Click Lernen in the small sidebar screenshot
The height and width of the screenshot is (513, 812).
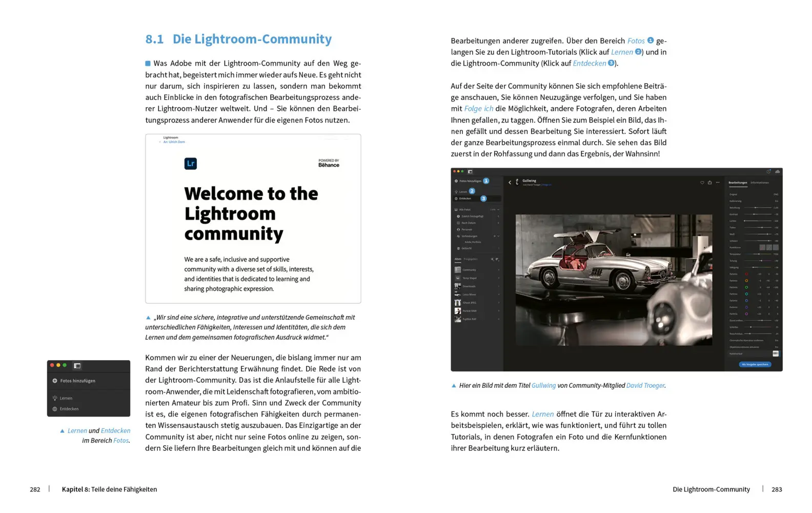63,398
